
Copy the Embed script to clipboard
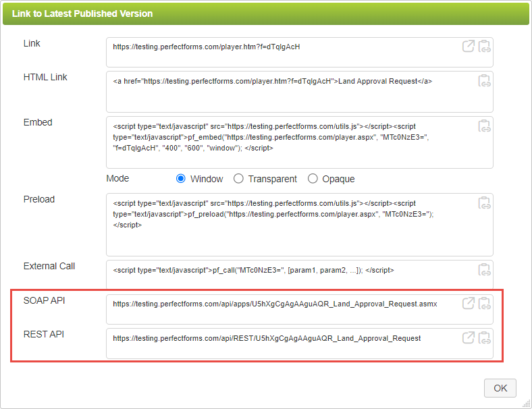pos(485,126)
